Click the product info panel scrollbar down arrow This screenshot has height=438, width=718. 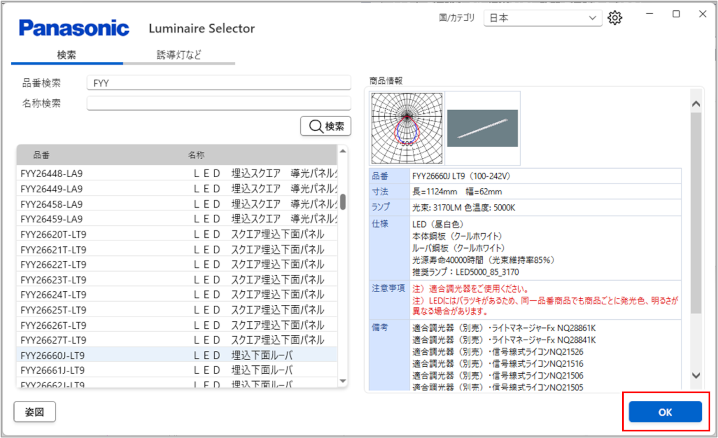(x=696, y=375)
